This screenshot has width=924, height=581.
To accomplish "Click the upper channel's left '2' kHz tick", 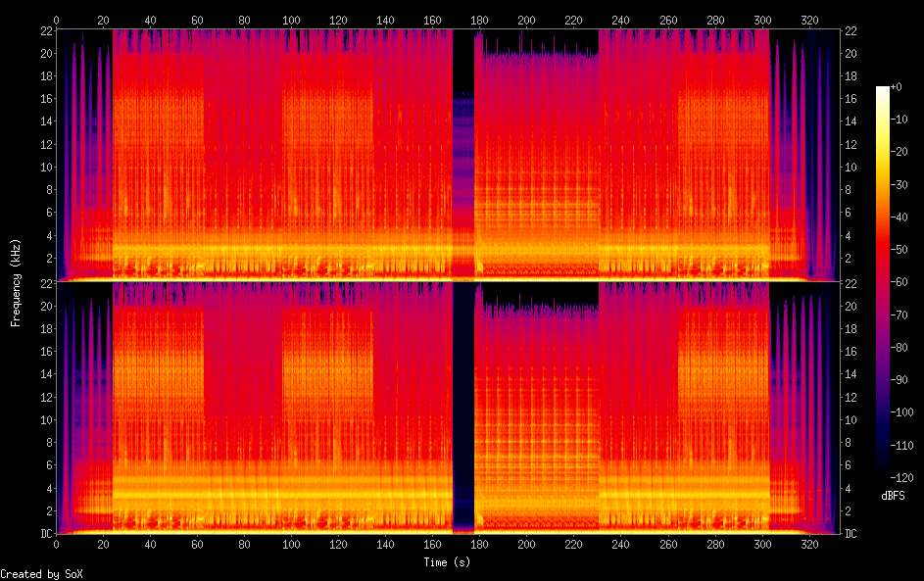I will [50, 258].
